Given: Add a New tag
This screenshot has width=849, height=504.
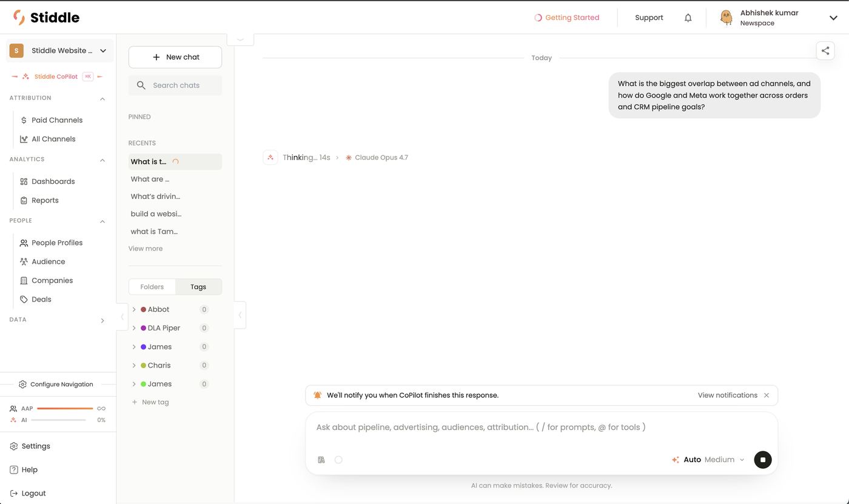Looking at the screenshot, I should pyautogui.click(x=150, y=402).
